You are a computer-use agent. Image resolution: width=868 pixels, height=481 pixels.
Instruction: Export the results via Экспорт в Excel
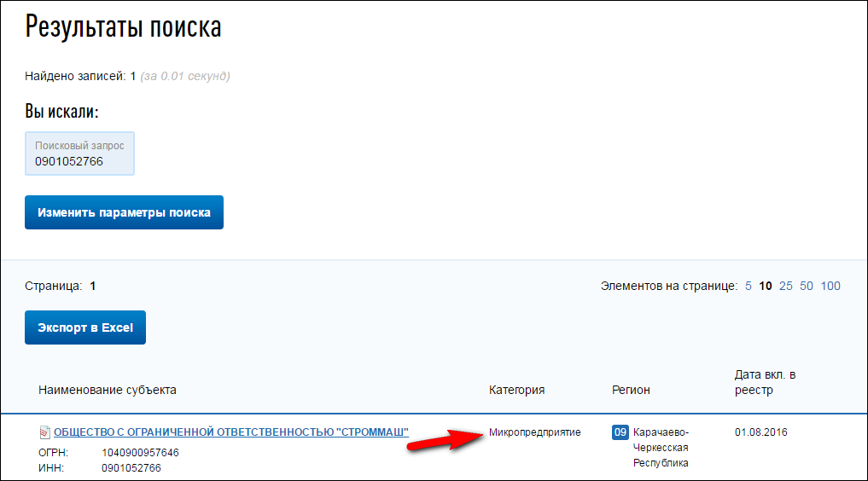85,327
